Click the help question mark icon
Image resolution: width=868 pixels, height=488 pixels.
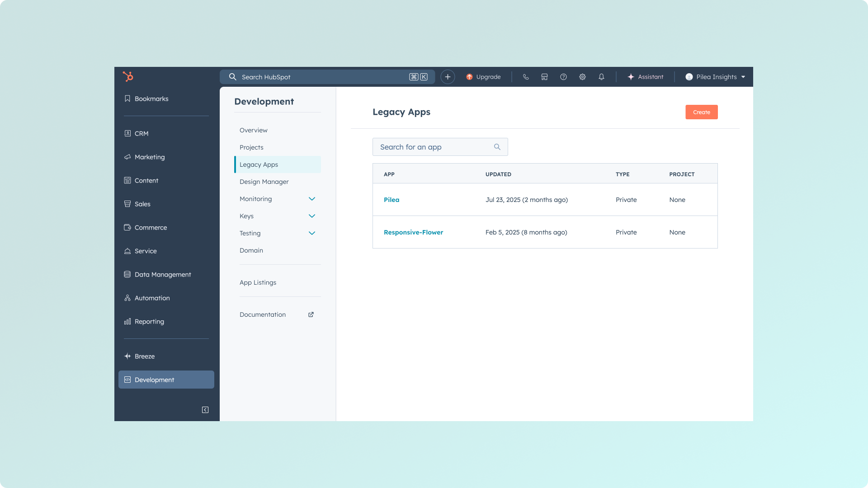(563, 77)
